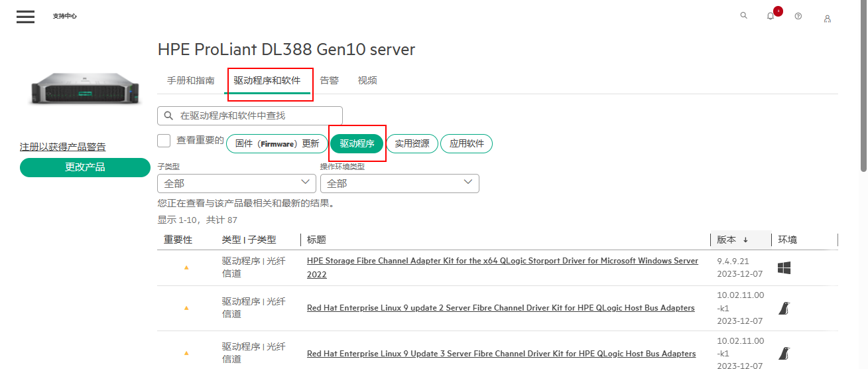Open the hamburger navigation menu
This screenshot has width=868, height=369.
(x=25, y=17)
